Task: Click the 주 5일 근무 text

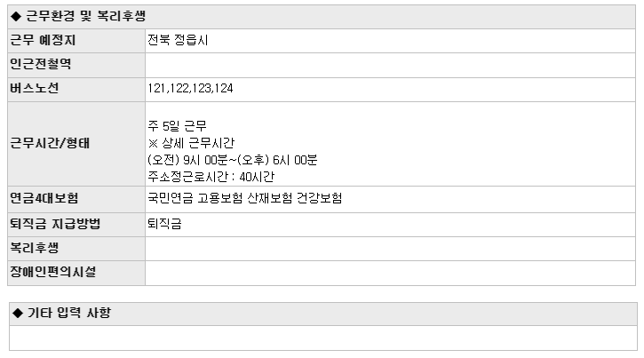Action: pos(177,125)
